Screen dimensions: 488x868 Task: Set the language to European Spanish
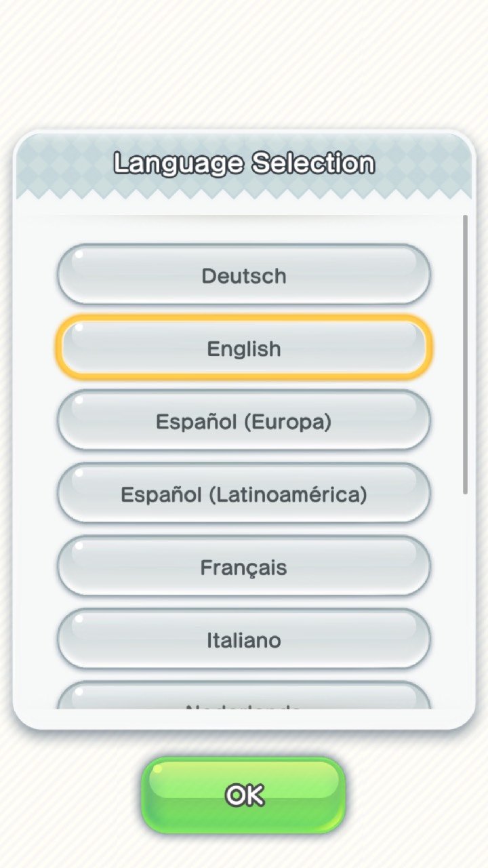click(243, 421)
